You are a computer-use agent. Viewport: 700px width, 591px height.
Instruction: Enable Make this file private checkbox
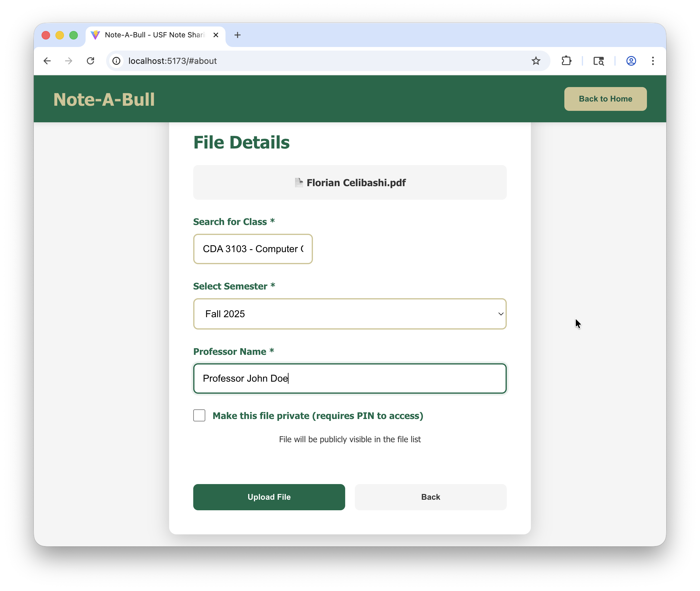point(199,415)
